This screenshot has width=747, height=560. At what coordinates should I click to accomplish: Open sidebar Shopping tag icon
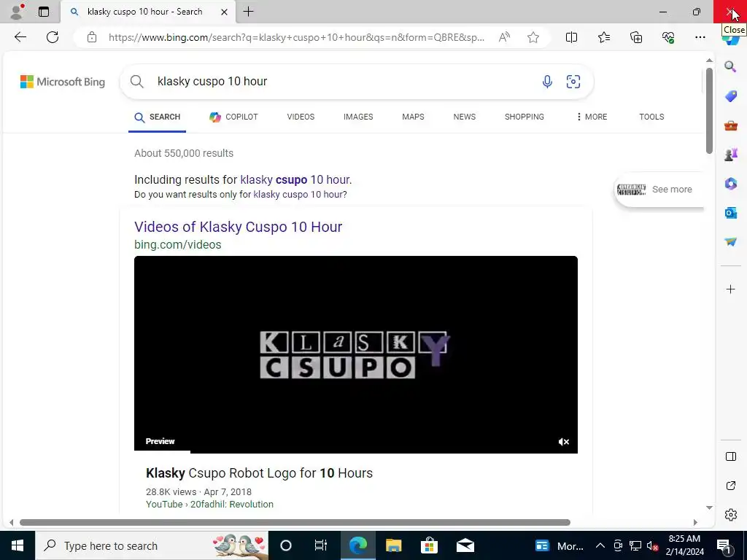point(730,96)
